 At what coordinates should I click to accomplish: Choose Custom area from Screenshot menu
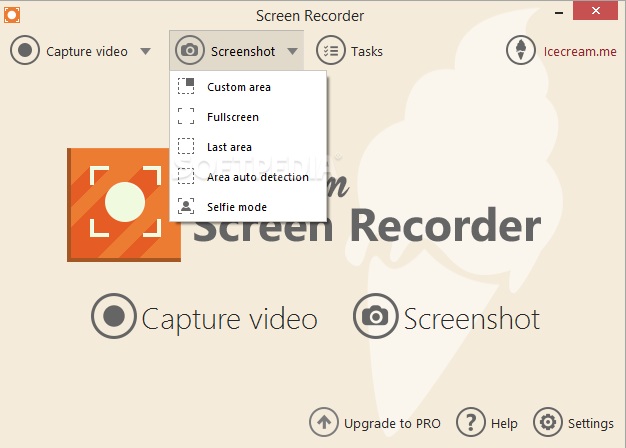tap(248, 87)
